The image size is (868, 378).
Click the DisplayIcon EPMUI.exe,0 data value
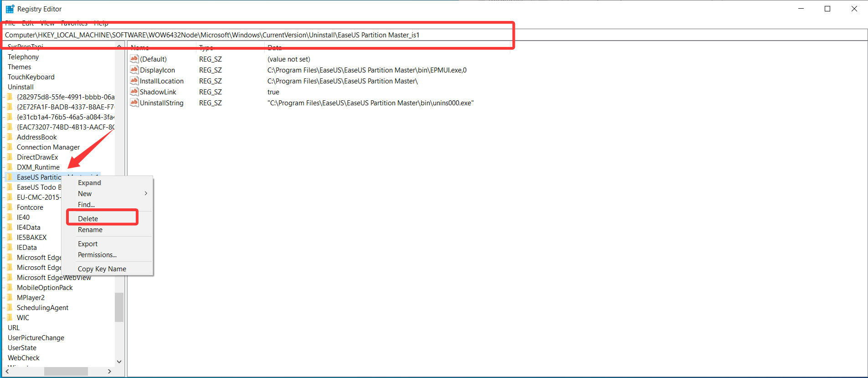coord(367,70)
